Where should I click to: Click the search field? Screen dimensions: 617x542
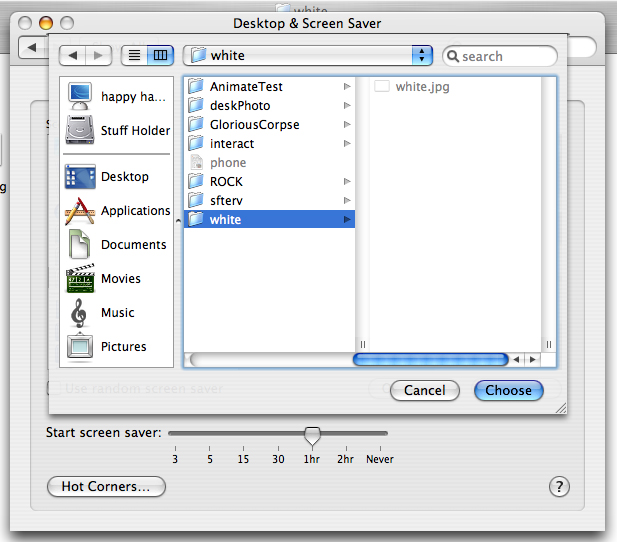point(500,56)
